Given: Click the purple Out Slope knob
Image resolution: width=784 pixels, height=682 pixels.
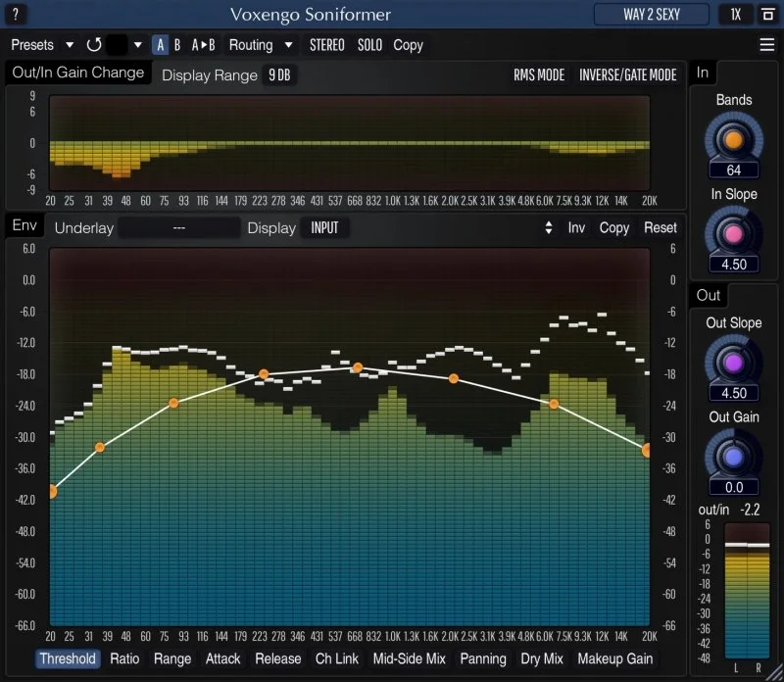Looking at the screenshot, I should [733, 363].
